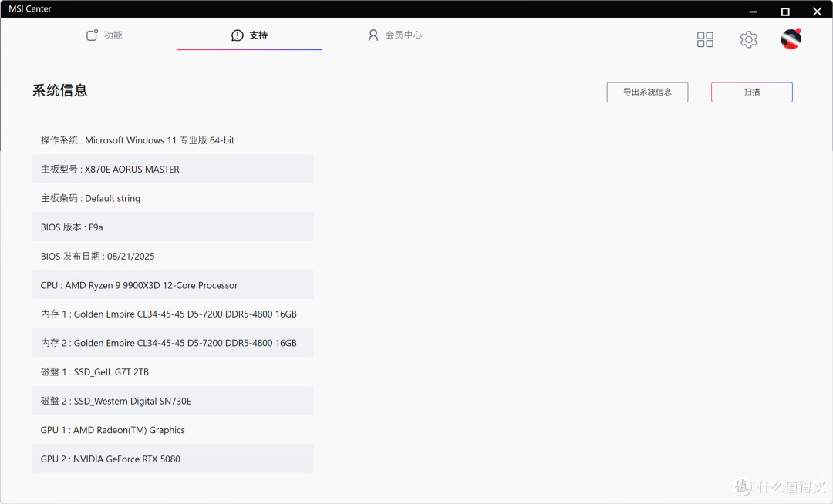
Task: Select the 磁盤 1 SSD_GeIL G7T 2TB row
Action: (173, 372)
